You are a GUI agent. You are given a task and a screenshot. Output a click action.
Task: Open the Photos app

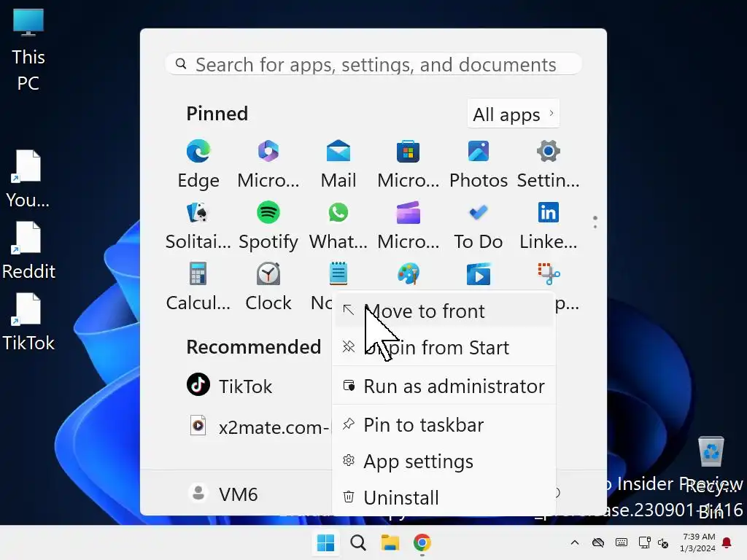click(x=479, y=165)
